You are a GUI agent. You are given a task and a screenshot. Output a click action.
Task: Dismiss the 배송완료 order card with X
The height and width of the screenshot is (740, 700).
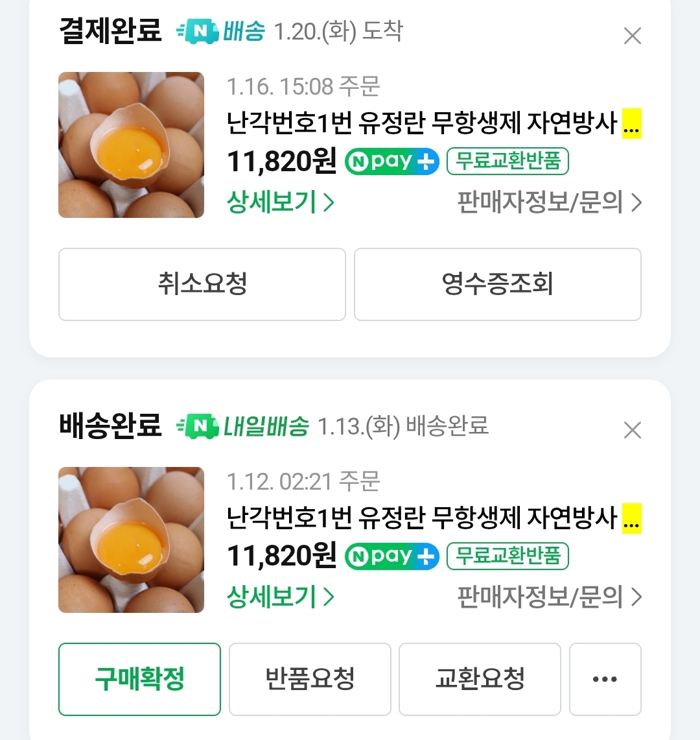(632, 430)
